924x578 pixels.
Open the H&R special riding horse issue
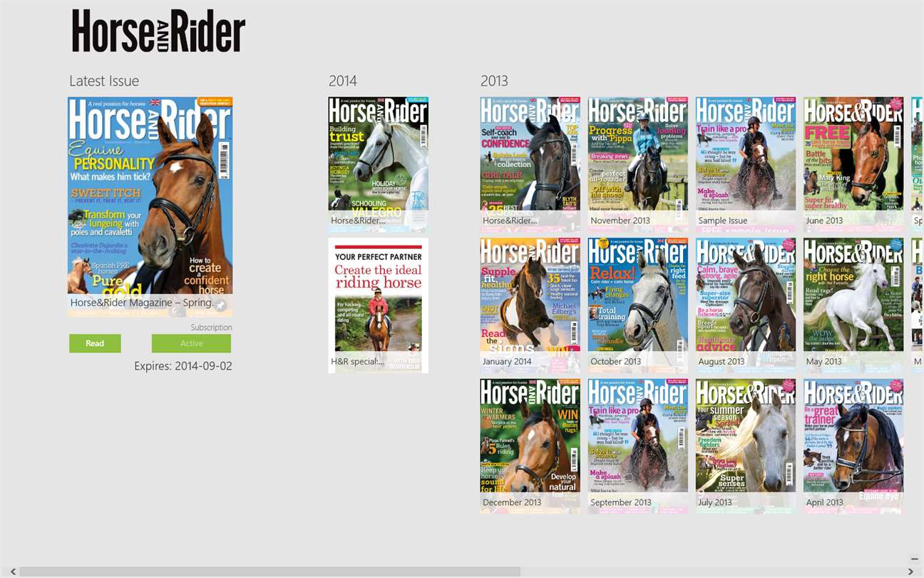(379, 305)
